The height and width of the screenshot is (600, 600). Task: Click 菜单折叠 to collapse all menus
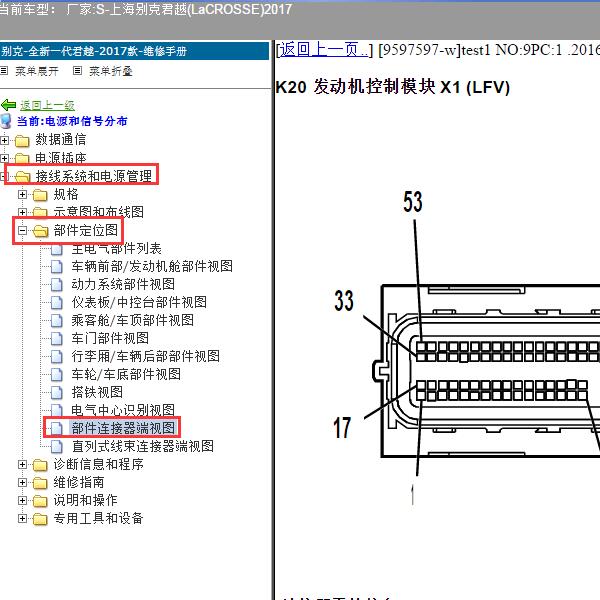pyautogui.click(x=111, y=71)
